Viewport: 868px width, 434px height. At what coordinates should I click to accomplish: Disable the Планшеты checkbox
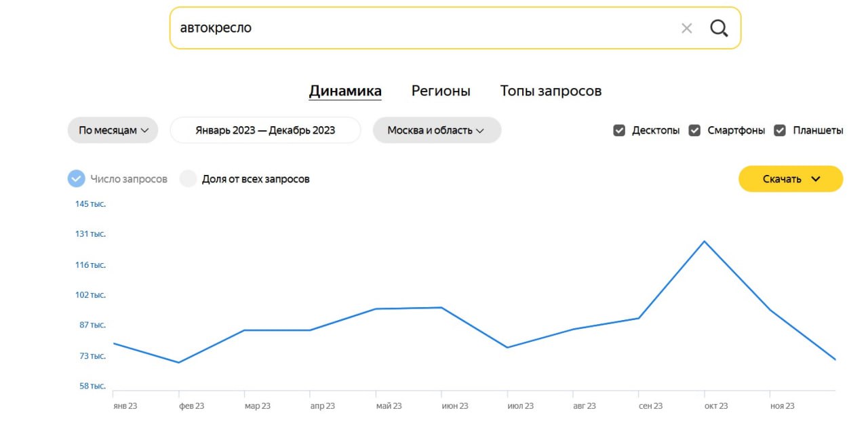780,131
